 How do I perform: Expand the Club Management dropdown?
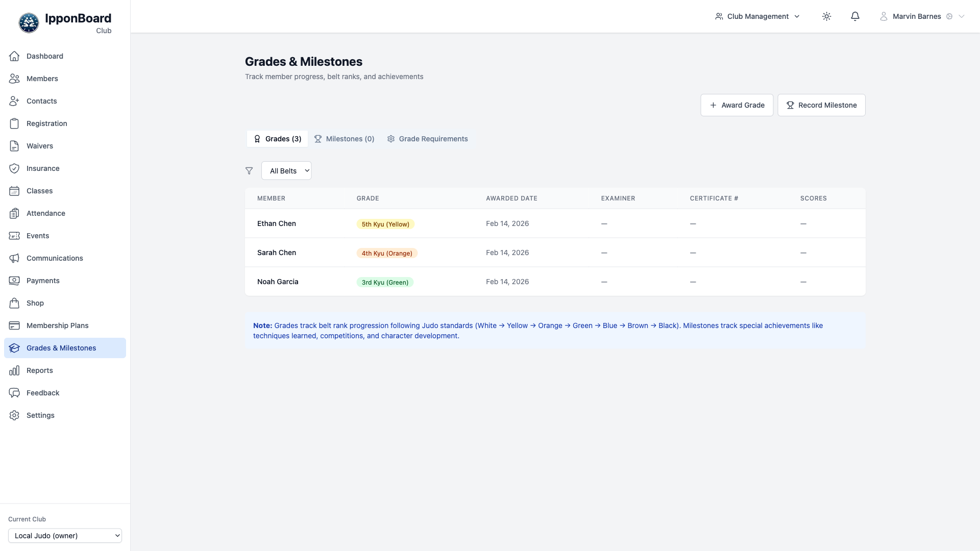coord(757,16)
